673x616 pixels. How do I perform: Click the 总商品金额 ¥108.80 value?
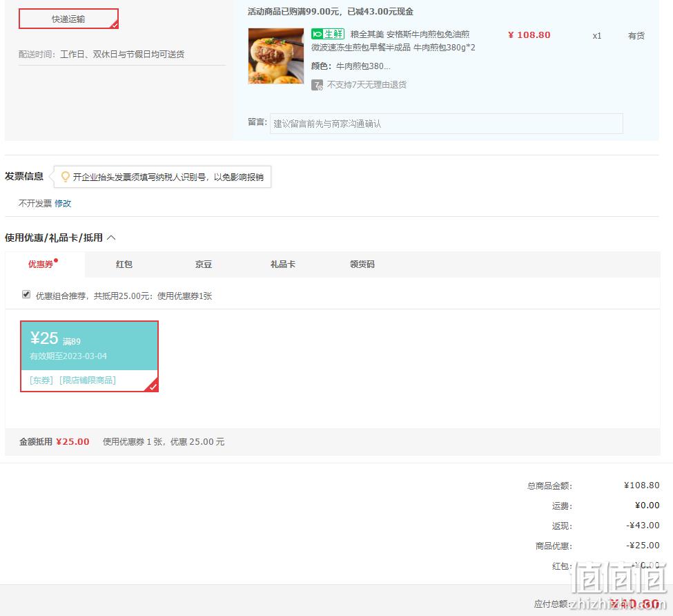point(642,485)
